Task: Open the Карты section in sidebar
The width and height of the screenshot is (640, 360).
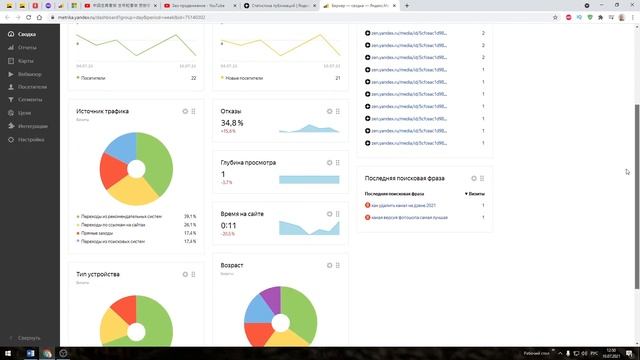Action: click(21, 61)
